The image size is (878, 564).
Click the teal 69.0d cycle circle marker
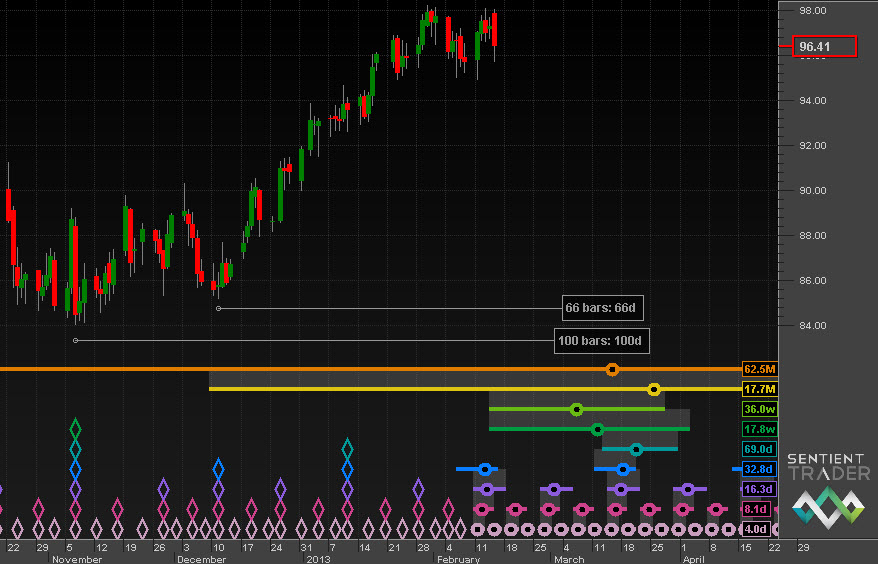click(636, 449)
